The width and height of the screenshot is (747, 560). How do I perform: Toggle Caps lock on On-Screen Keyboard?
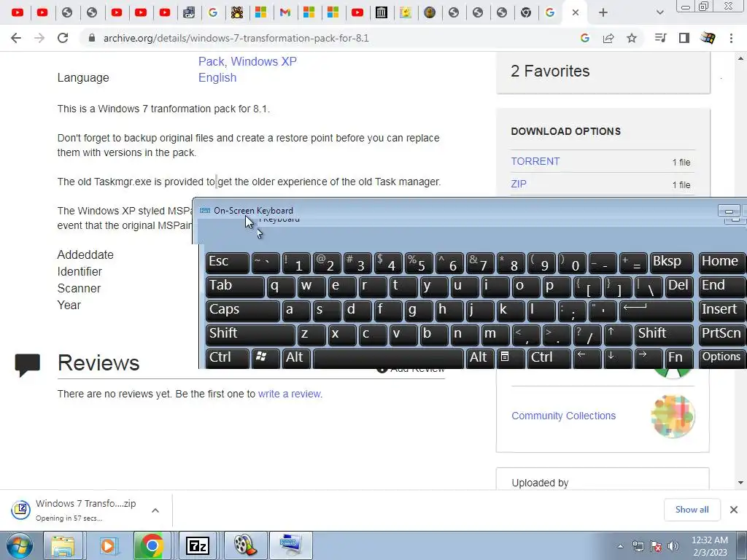point(243,311)
